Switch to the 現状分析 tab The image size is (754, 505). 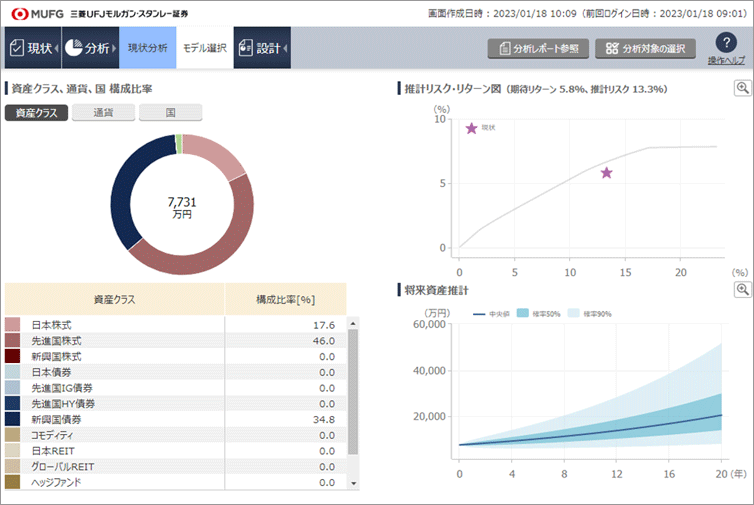(147, 48)
